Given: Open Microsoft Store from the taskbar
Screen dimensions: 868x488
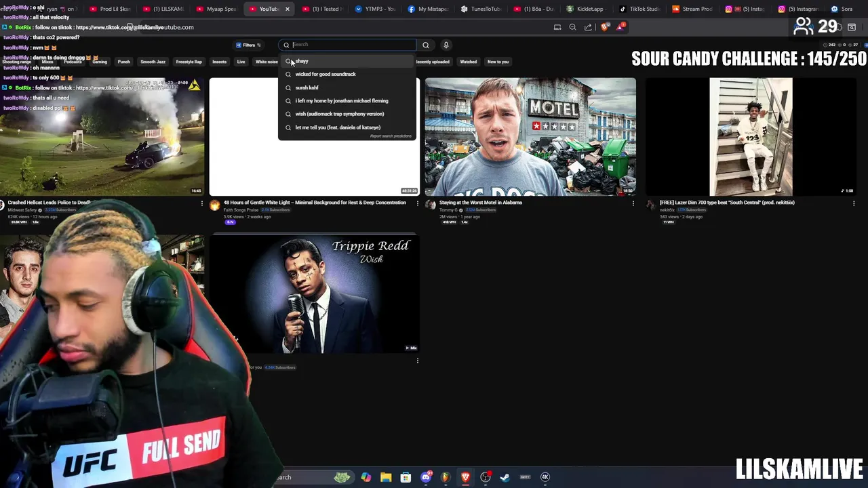Looking at the screenshot, I should (406, 477).
